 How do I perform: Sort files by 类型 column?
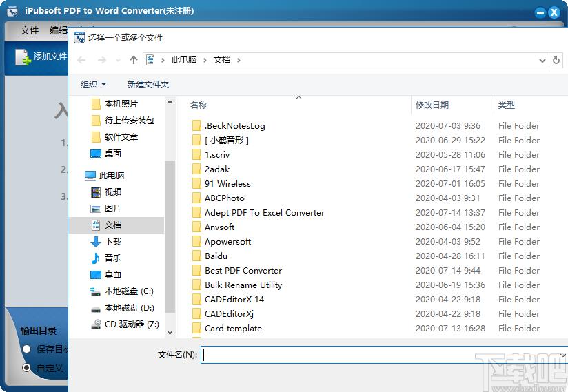[506, 105]
